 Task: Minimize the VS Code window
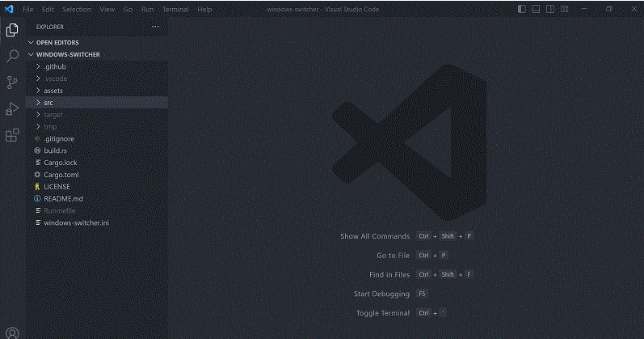pyautogui.click(x=584, y=9)
